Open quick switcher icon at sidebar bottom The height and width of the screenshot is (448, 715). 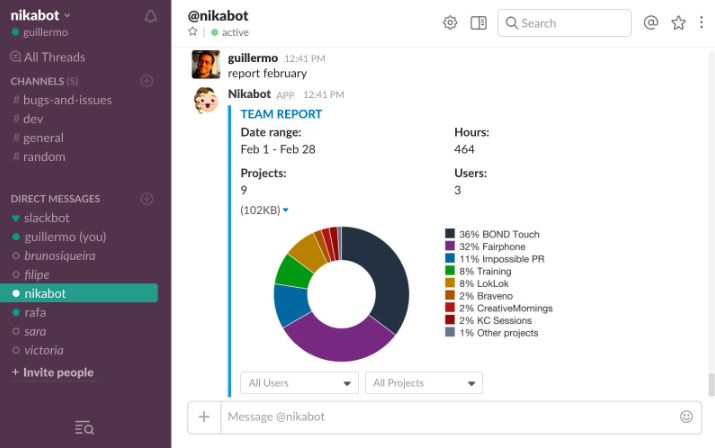click(x=84, y=428)
